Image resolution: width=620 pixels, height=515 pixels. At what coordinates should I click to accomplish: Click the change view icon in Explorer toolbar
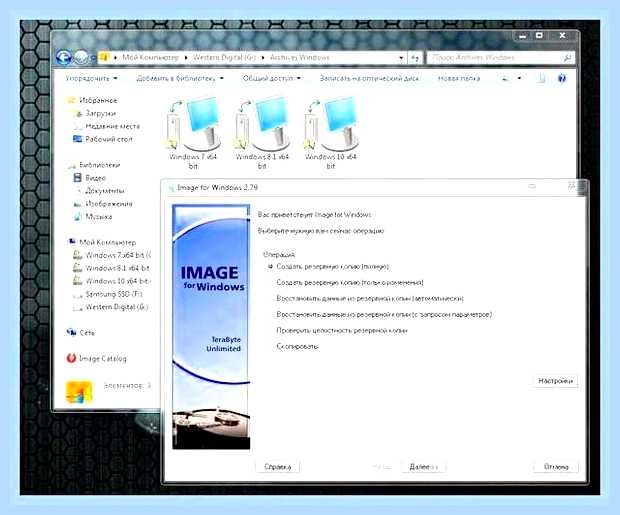[505, 78]
